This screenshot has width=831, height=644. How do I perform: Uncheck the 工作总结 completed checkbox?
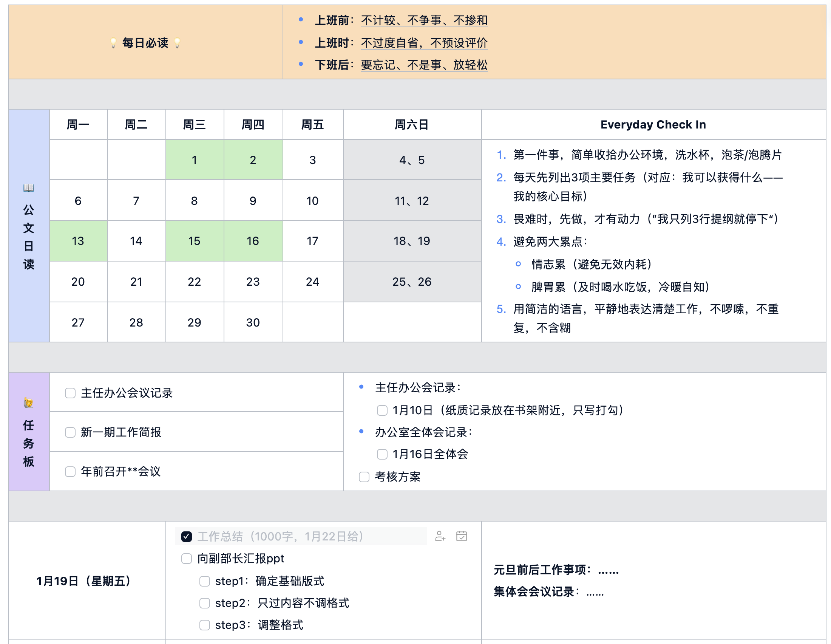pos(187,537)
